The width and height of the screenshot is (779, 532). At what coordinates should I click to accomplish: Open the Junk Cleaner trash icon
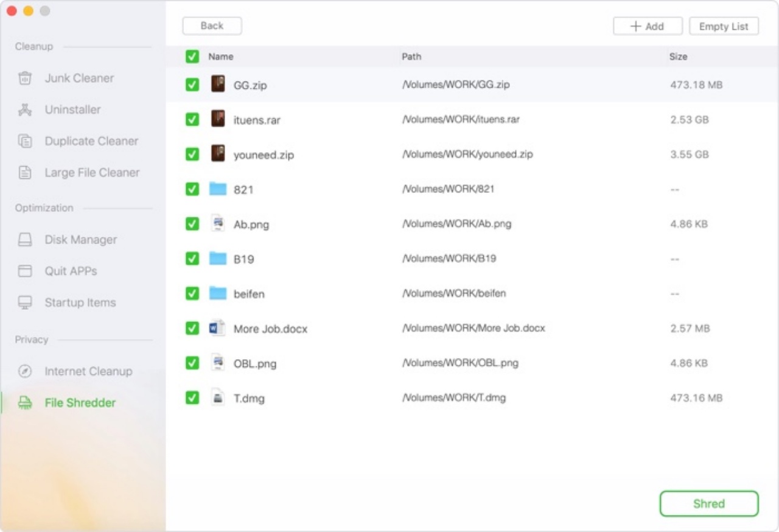[x=25, y=79]
